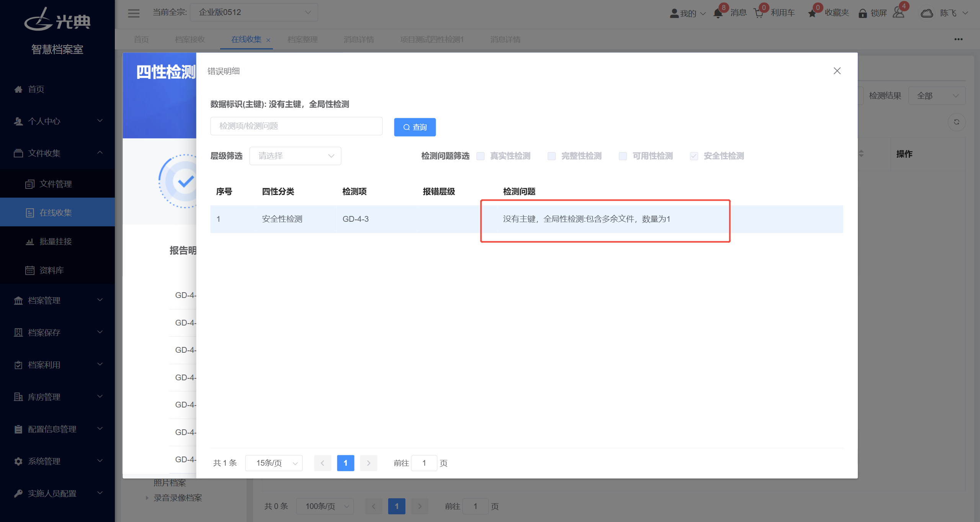
Task: Expand 档案保存 sidebar menu
Action: click(57, 332)
